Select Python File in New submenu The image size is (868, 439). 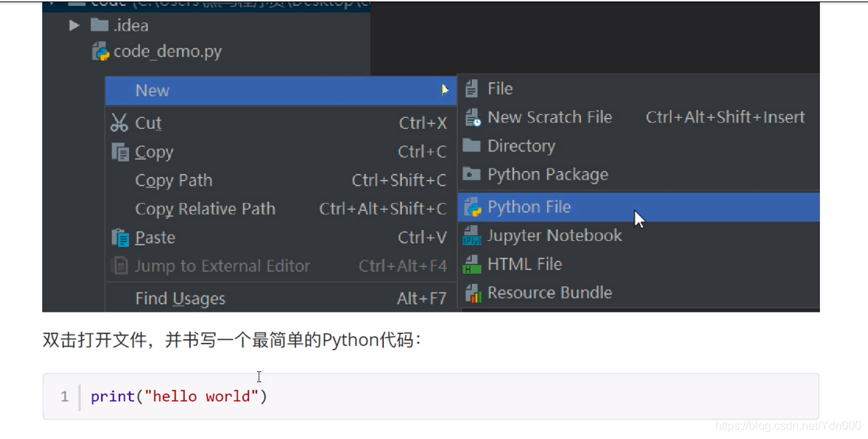(639, 207)
